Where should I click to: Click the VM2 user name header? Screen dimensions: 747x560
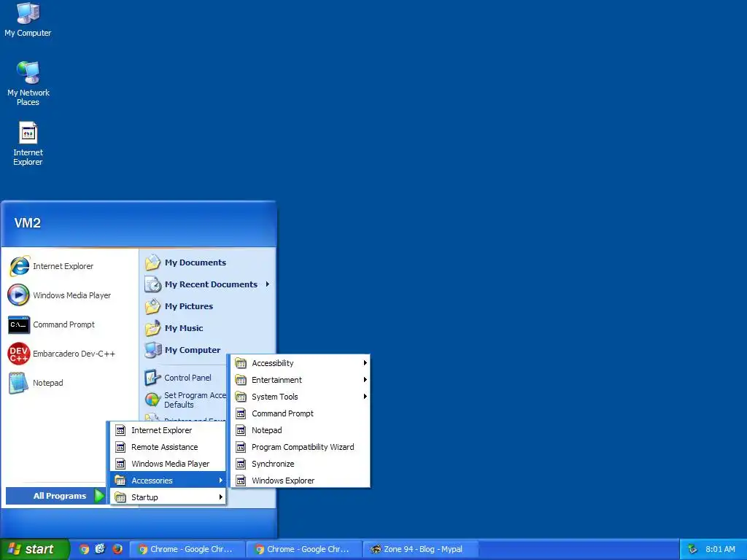tap(27, 223)
